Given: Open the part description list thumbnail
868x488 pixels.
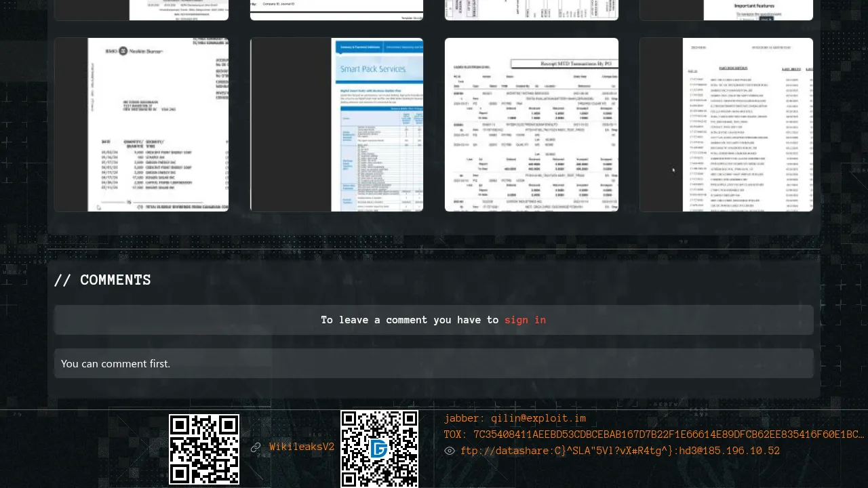Looking at the screenshot, I should click(x=726, y=125).
